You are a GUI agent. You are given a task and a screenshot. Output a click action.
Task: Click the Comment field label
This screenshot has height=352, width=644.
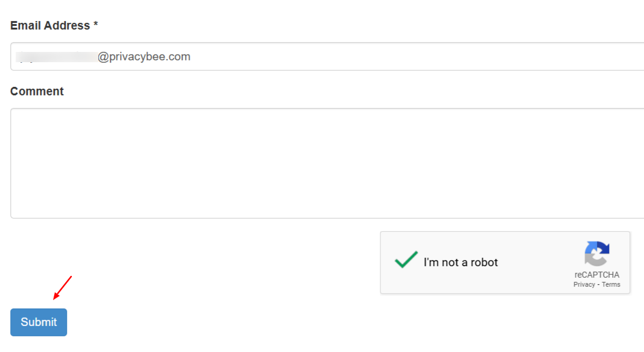37,91
